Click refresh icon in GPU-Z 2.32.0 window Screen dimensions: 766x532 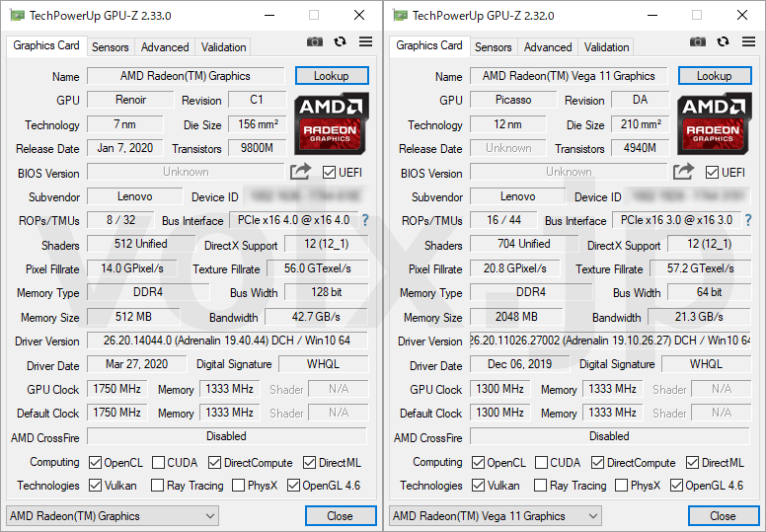[723, 42]
